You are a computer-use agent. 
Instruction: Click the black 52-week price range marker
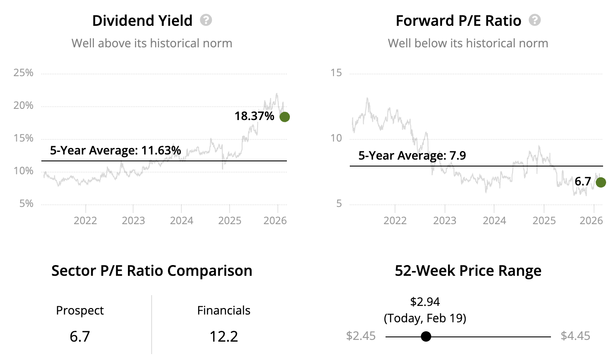pos(426,336)
